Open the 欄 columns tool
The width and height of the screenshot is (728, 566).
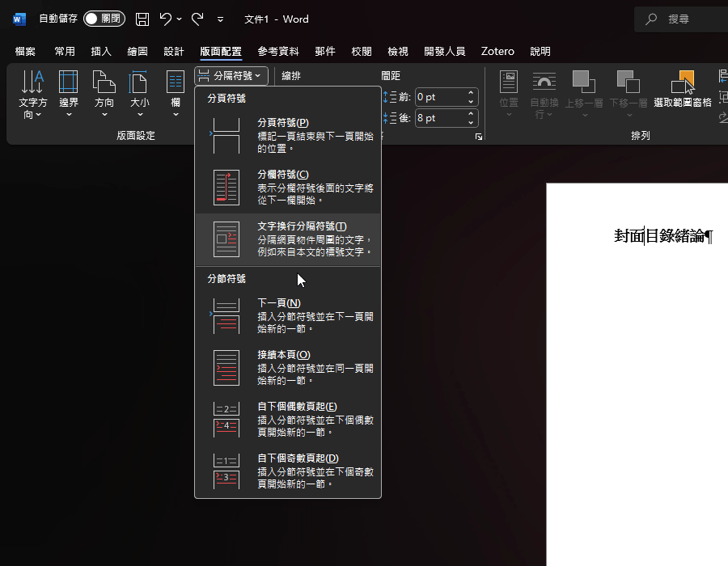coord(176,94)
